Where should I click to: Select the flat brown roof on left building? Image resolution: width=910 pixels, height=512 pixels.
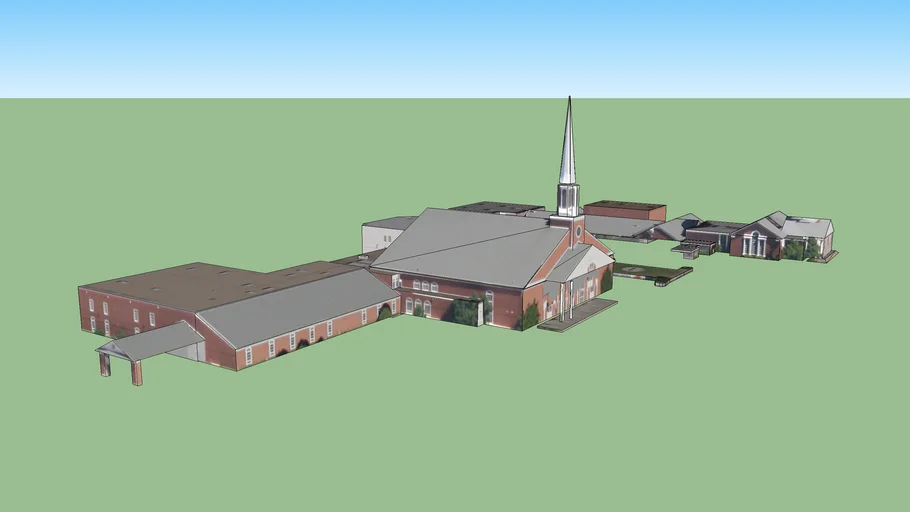click(x=200, y=284)
